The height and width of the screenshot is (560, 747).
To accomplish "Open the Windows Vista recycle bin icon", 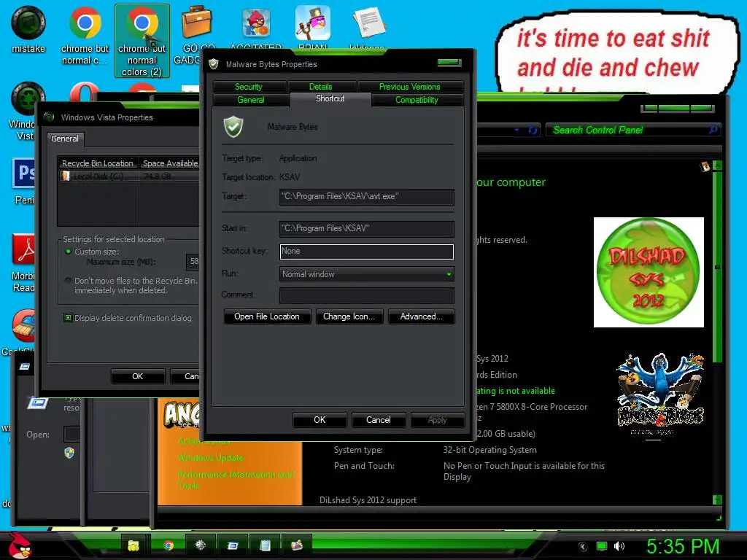I will click(28, 98).
